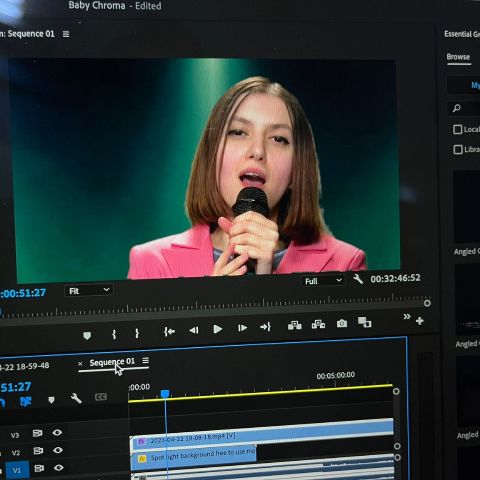Toggle sync lock on track V1

pos(39,469)
